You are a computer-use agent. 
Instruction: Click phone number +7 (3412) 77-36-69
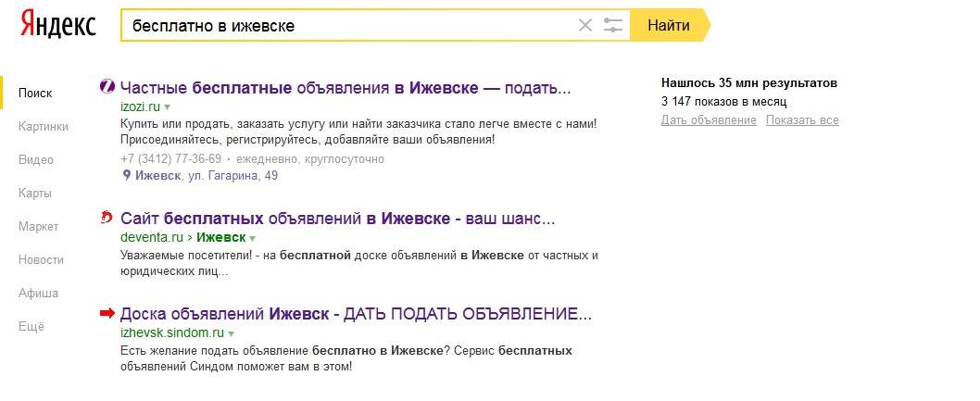tap(170, 159)
